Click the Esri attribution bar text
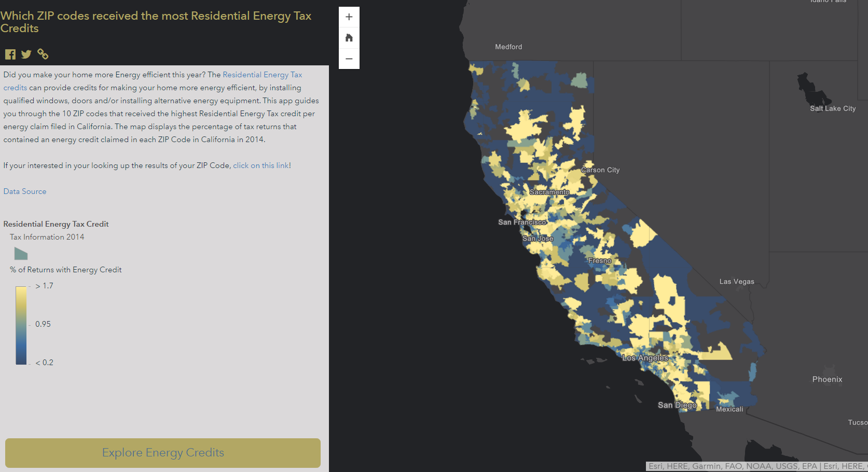868x472 pixels. pyautogui.click(x=756, y=466)
